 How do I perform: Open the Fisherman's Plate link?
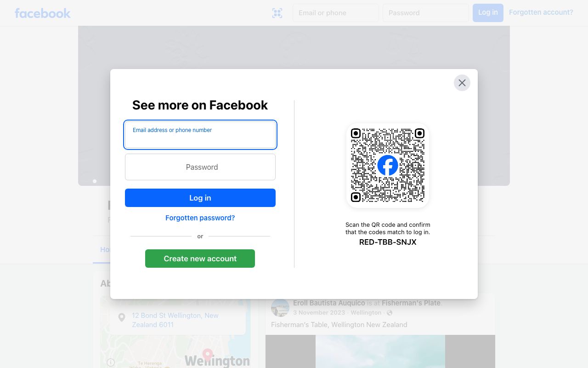[x=411, y=303]
